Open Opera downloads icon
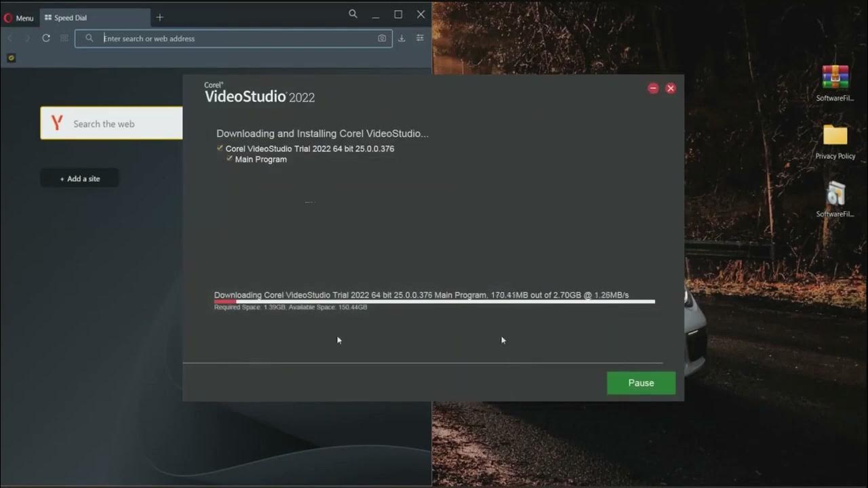 tap(401, 39)
